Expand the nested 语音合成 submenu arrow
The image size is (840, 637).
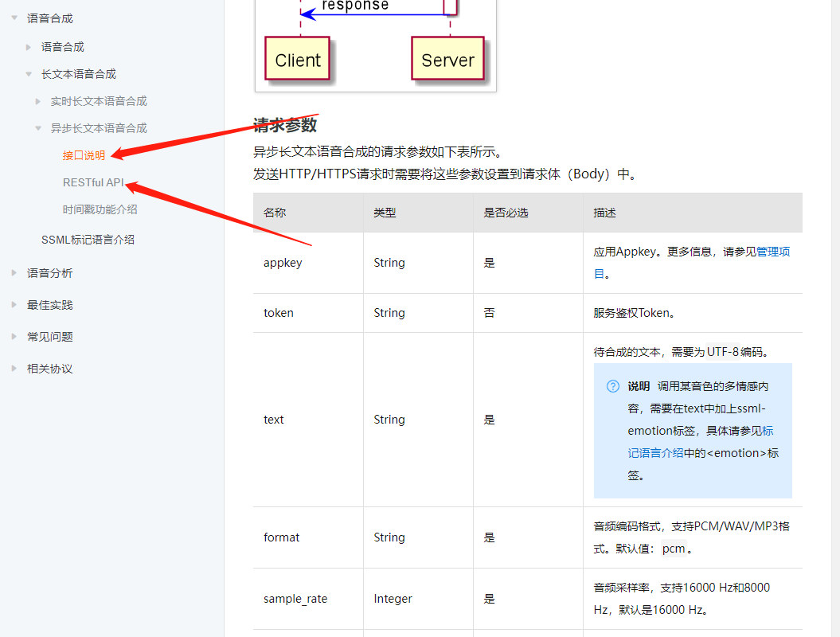[29, 47]
